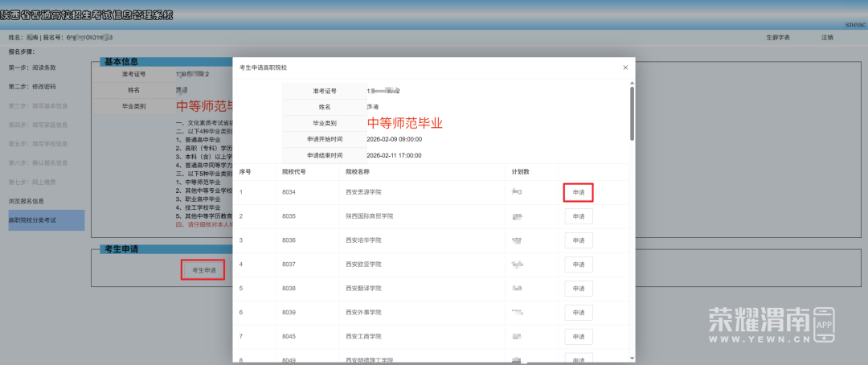Click the scrollbar down arrow in dialog
This screenshot has width=868, height=365.
pyautogui.click(x=631, y=358)
